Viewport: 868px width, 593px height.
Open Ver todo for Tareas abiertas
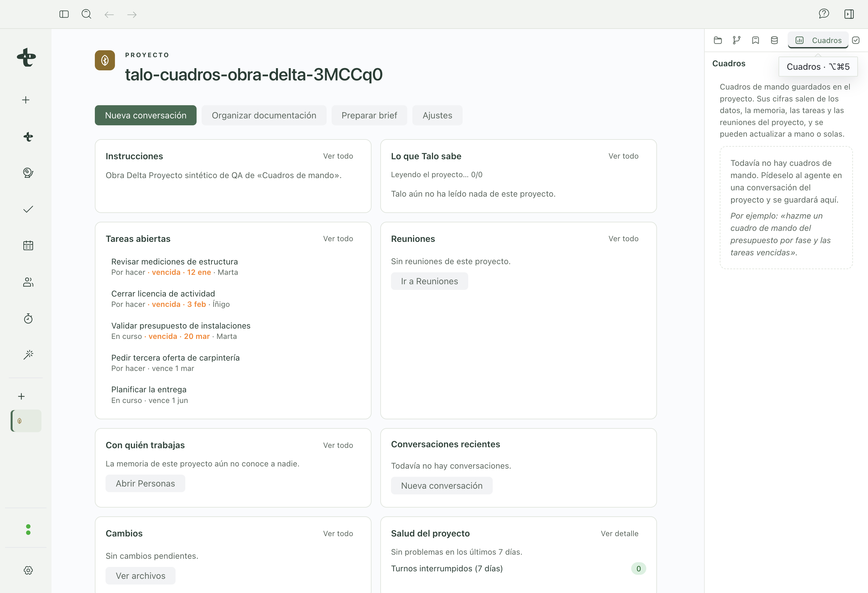click(338, 238)
